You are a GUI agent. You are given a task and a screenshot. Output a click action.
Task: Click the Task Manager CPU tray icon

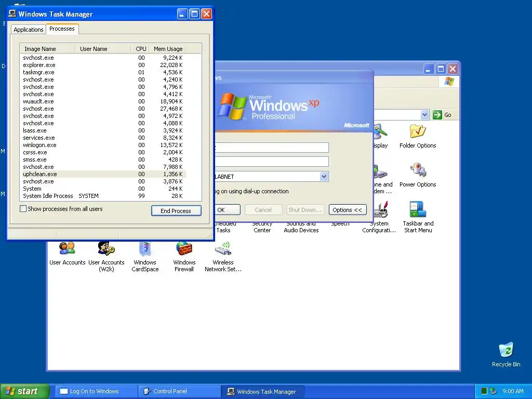484,391
